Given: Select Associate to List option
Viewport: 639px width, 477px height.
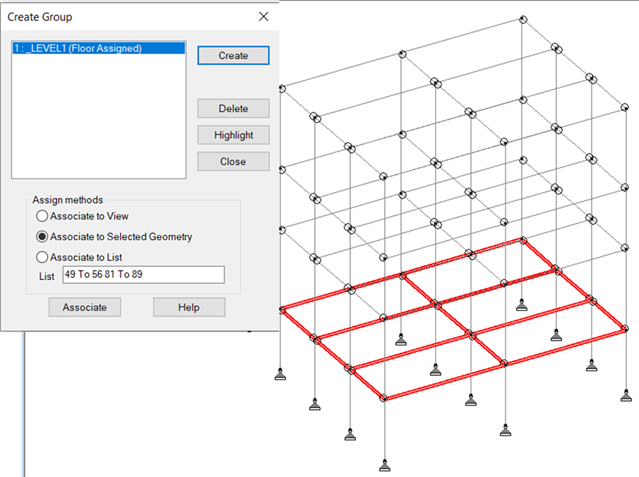Looking at the screenshot, I should click(x=79, y=257).
